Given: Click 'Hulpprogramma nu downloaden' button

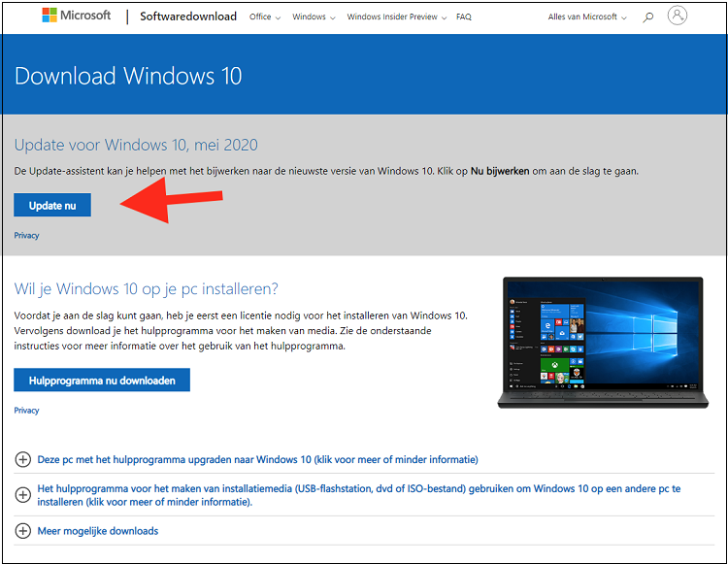Looking at the screenshot, I should (102, 381).
